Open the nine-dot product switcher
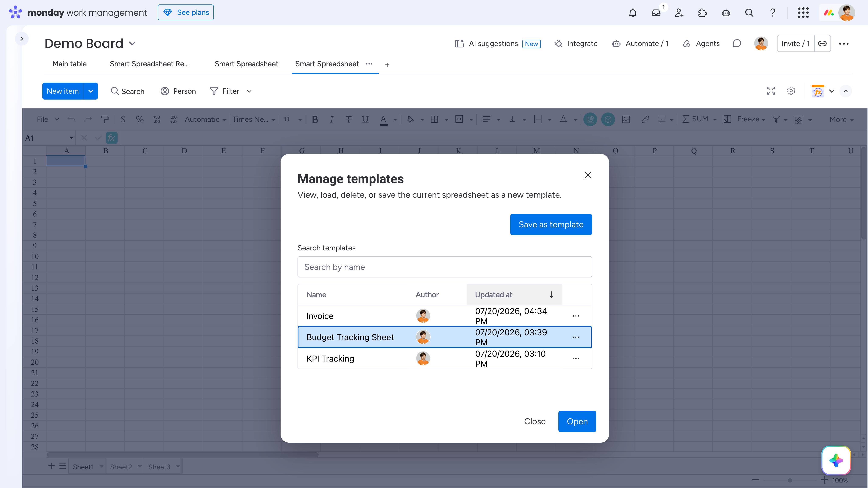This screenshot has height=488, width=868. (x=803, y=13)
